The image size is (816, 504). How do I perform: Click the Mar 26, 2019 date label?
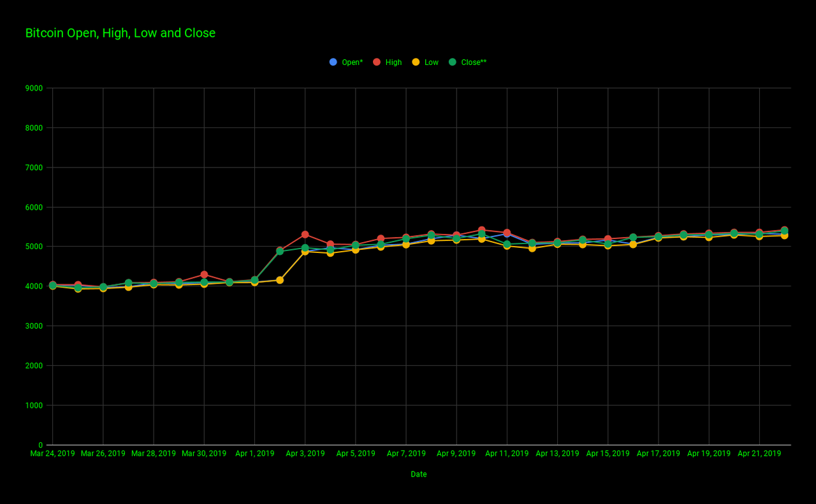coord(103,454)
